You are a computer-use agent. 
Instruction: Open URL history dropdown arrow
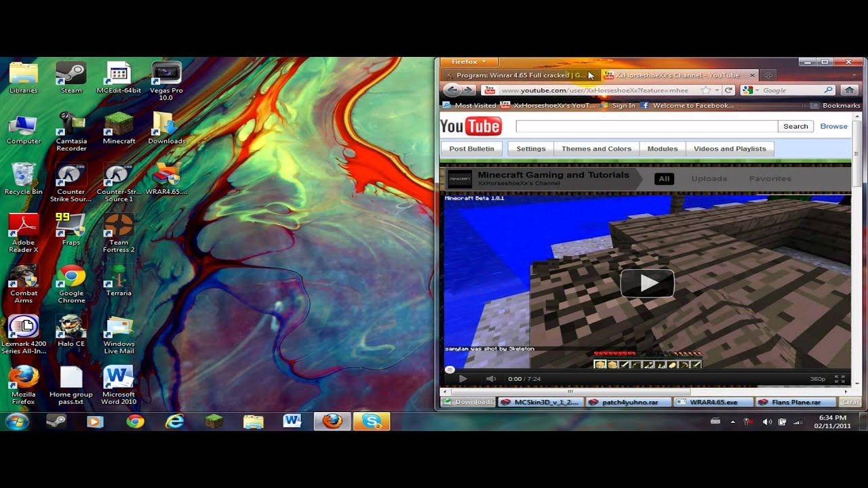coord(717,90)
